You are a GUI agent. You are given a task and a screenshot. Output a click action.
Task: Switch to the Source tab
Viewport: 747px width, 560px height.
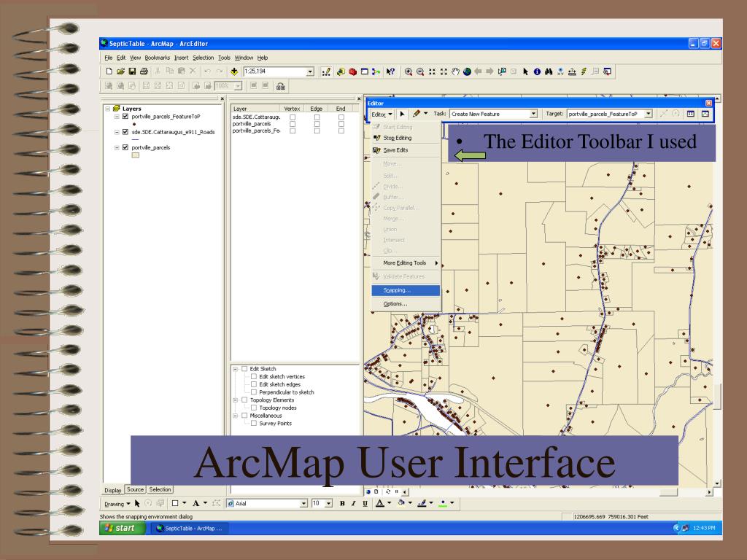[x=135, y=489]
